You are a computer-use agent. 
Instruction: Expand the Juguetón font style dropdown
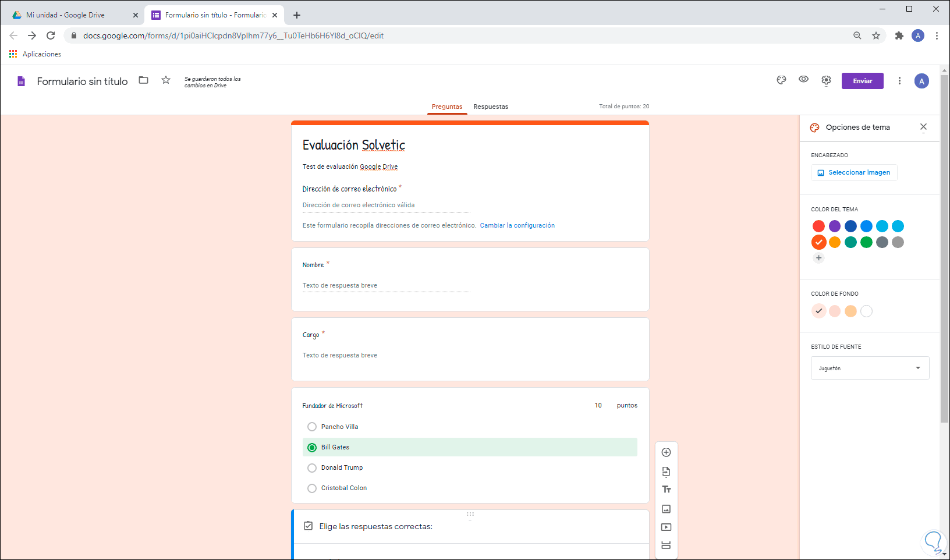coord(870,368)
